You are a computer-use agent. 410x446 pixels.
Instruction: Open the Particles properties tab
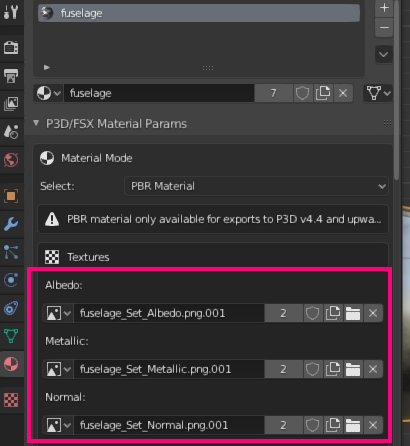[x=11, y=252]
